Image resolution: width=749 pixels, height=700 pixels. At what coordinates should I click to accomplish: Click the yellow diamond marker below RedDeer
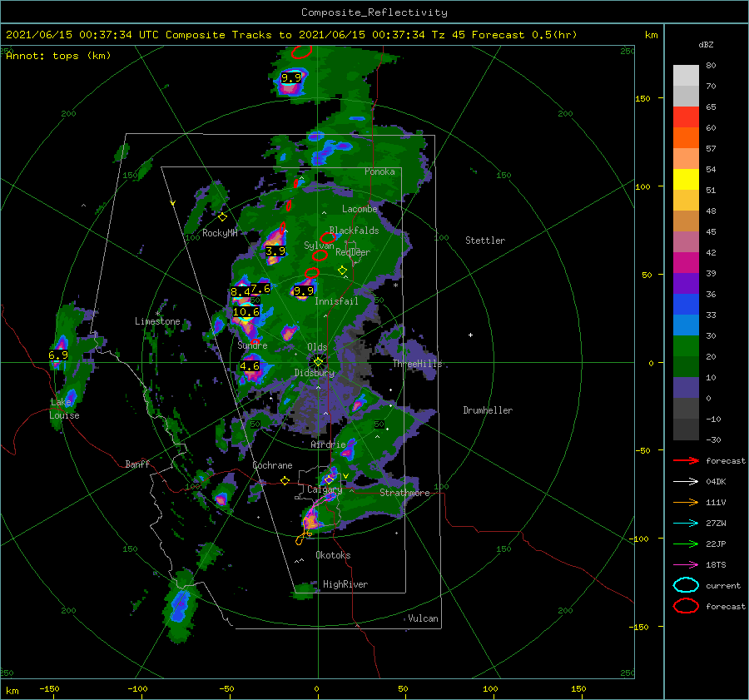click(x=342, y=271)
